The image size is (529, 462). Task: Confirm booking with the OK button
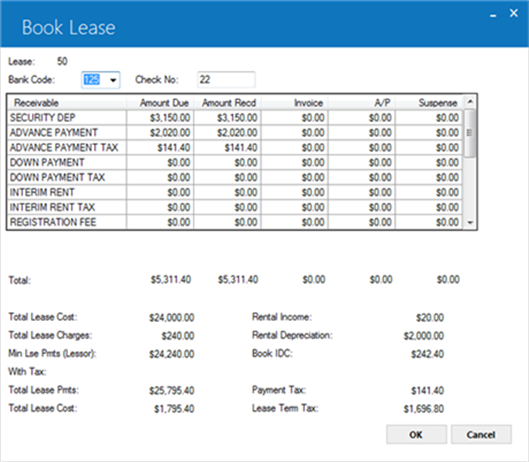pos(416,434)
